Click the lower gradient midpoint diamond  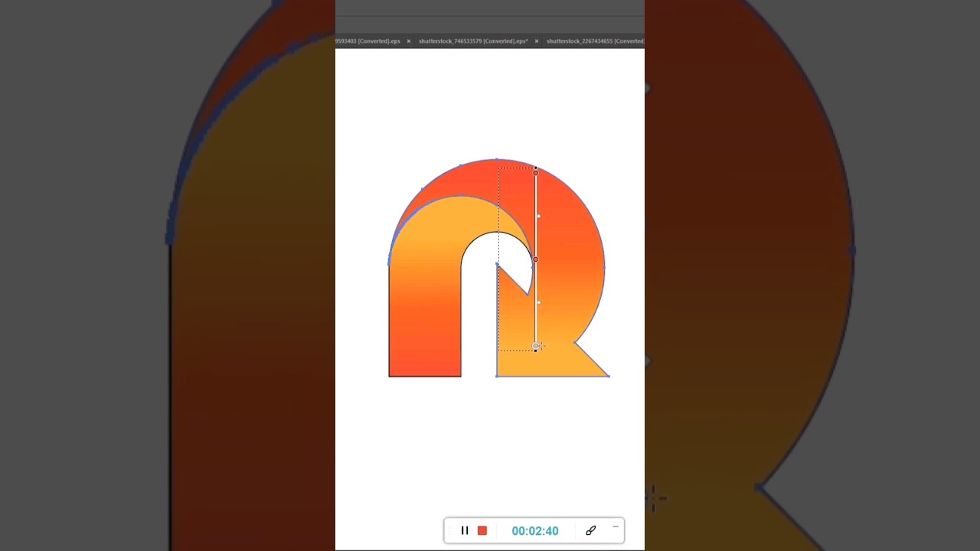pos(538,303)
